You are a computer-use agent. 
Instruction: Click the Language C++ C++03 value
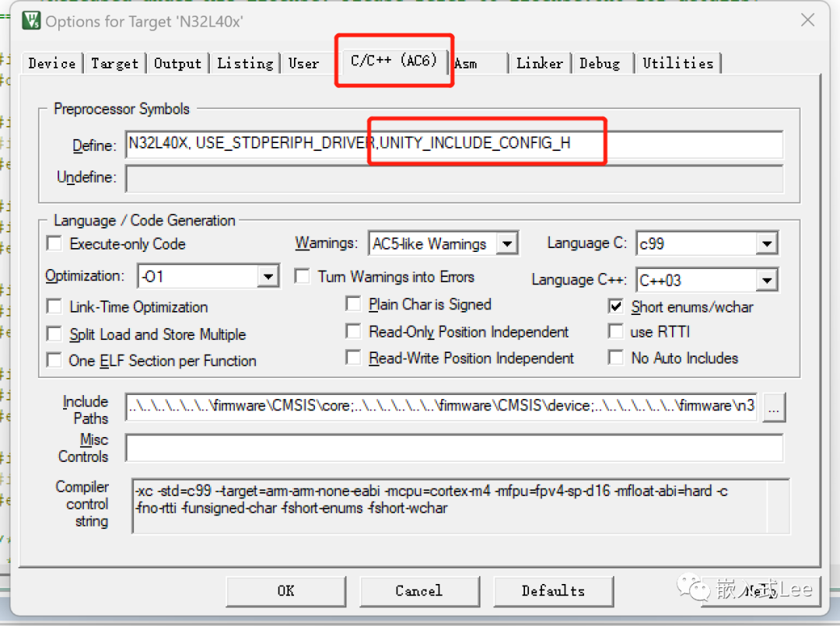[x=696, y=280]
